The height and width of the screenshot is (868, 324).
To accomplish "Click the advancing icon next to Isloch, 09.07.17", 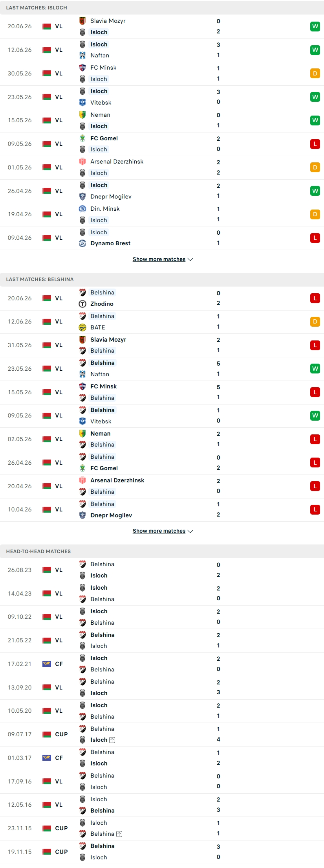I will click(x=112, y=740).
